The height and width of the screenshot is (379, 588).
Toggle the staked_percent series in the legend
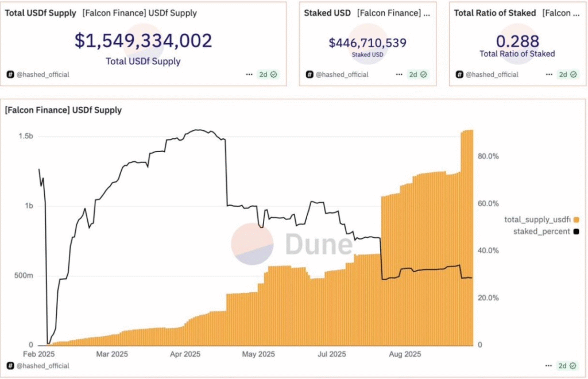(537, 231)
